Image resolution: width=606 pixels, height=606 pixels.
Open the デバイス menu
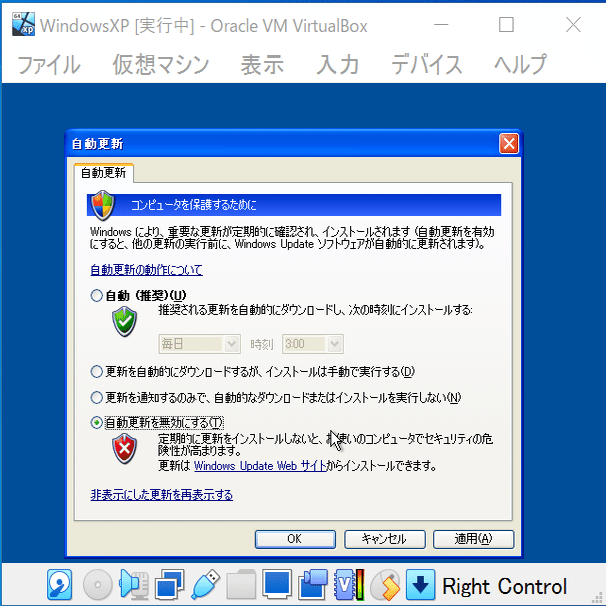(x=427, y=64)
